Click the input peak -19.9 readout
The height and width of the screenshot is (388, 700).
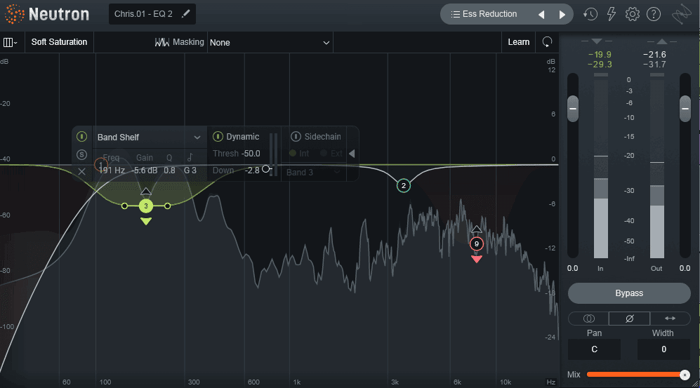click(x=600, y=54)
